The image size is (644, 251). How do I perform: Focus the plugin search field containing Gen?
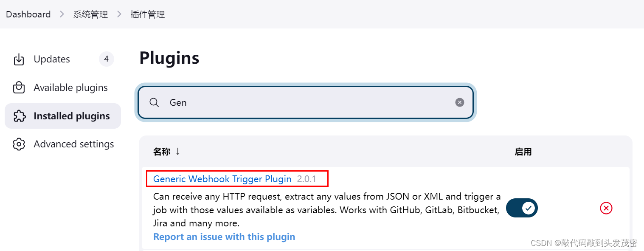[305, 102]
